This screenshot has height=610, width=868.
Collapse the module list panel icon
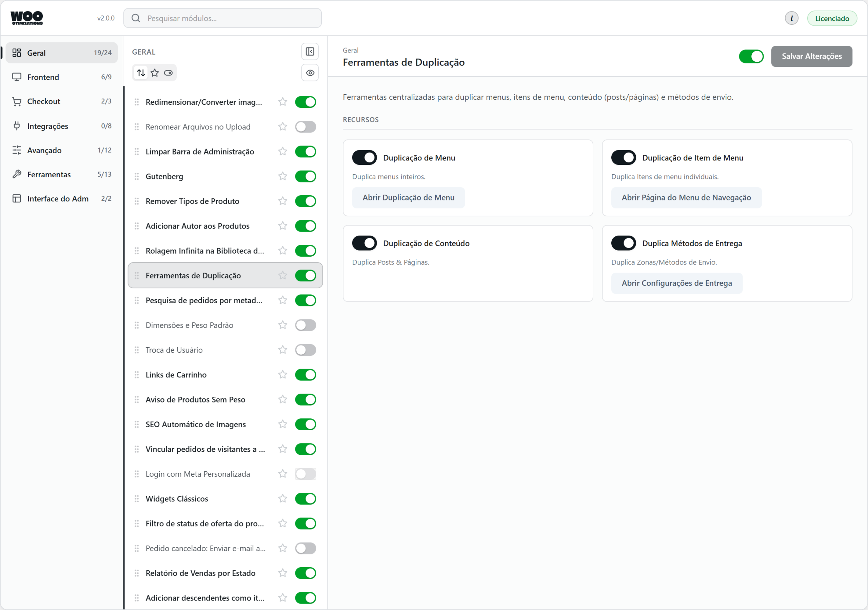[x=310, y=52]
